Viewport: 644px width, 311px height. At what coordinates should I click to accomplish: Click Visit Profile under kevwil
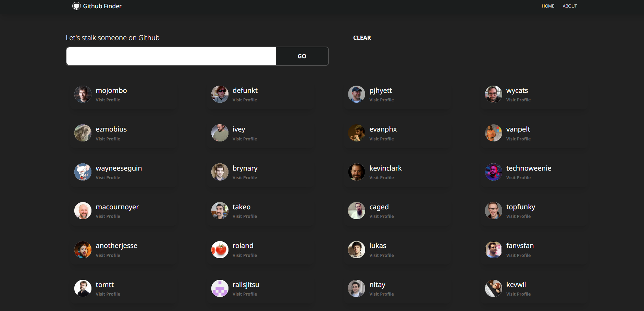point(518,294)
